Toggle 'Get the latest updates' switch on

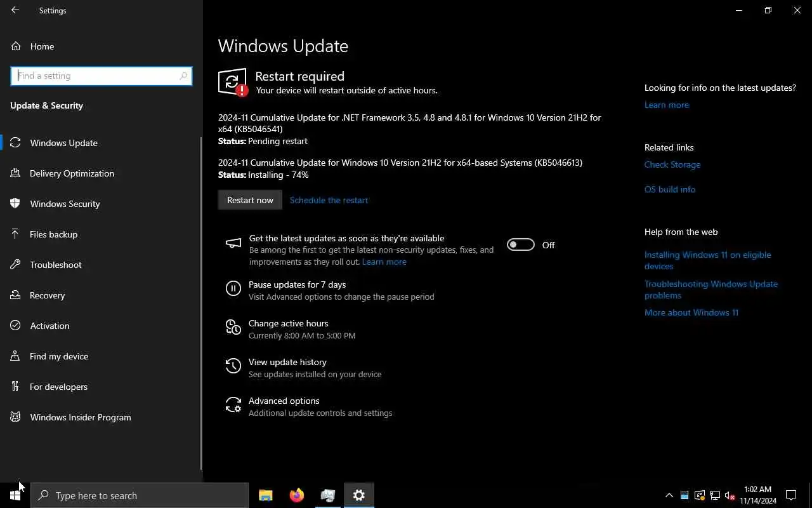coord(521,245)
